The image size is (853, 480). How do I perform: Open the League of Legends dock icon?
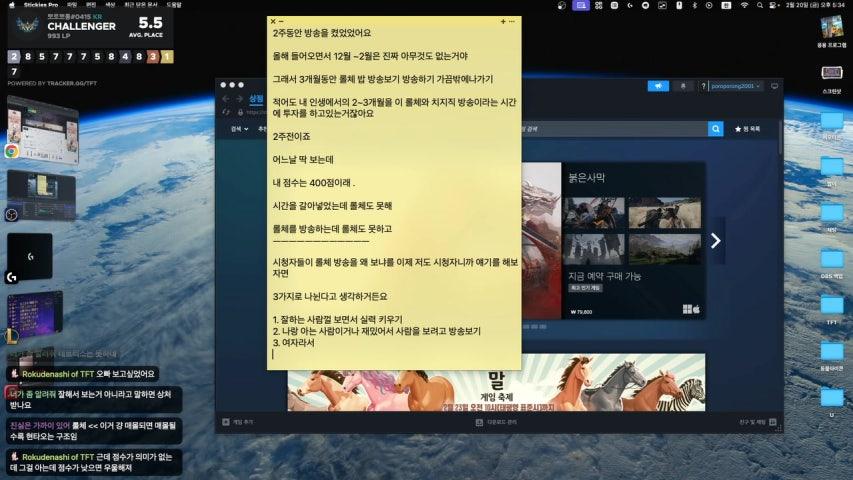[x=12, y=335]
